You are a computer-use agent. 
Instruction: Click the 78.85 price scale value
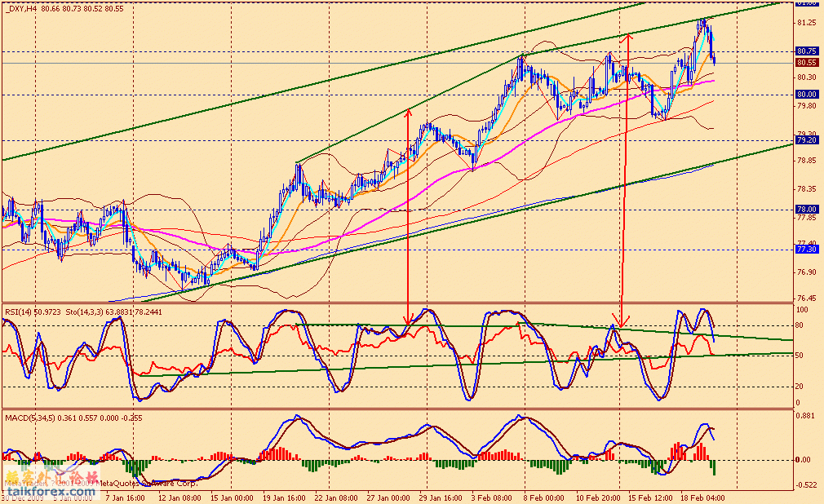coord(807,161)
